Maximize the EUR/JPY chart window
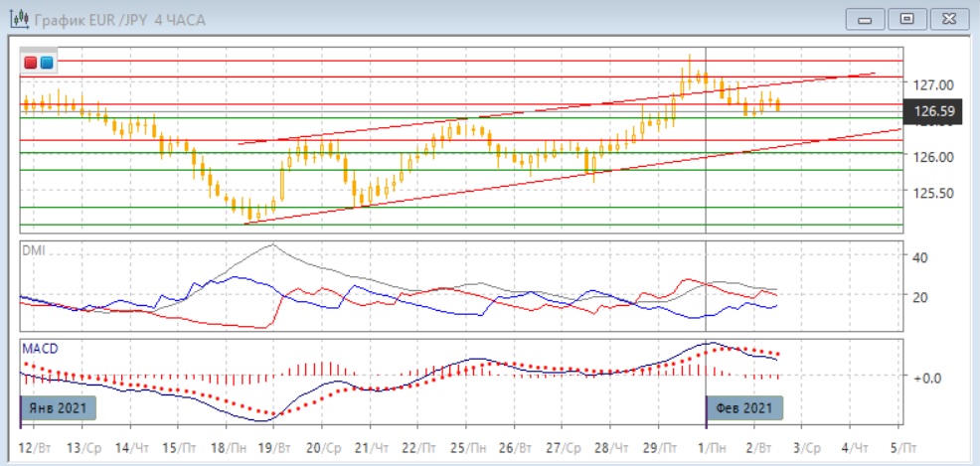Image resolution: width=980 pixels, height=466 pixels. [906, 20]
